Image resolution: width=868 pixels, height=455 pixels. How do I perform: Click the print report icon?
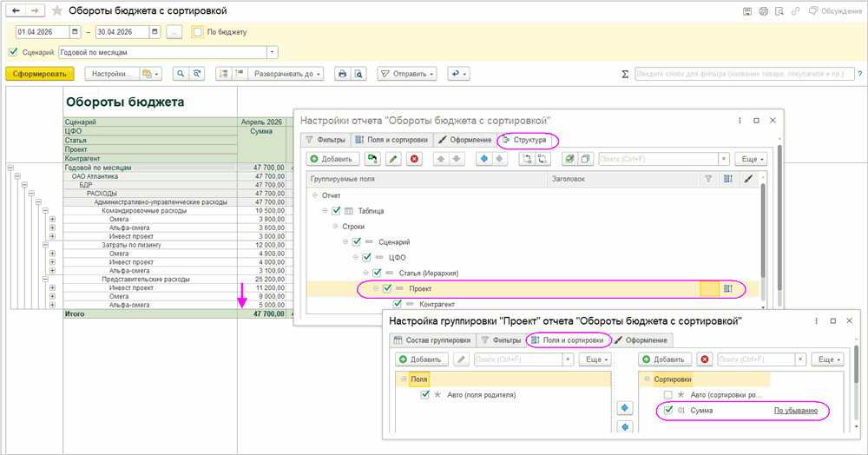click(x=342, y=74)
